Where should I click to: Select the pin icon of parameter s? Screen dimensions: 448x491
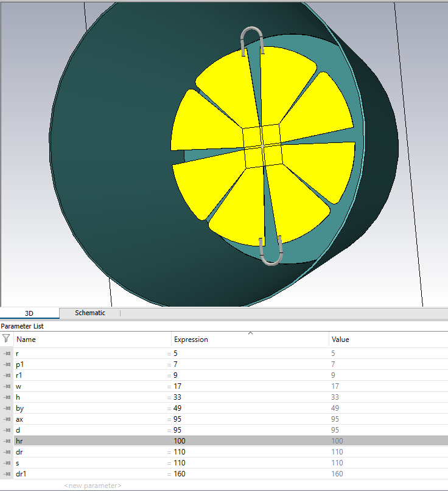click(x=7, y=463)
